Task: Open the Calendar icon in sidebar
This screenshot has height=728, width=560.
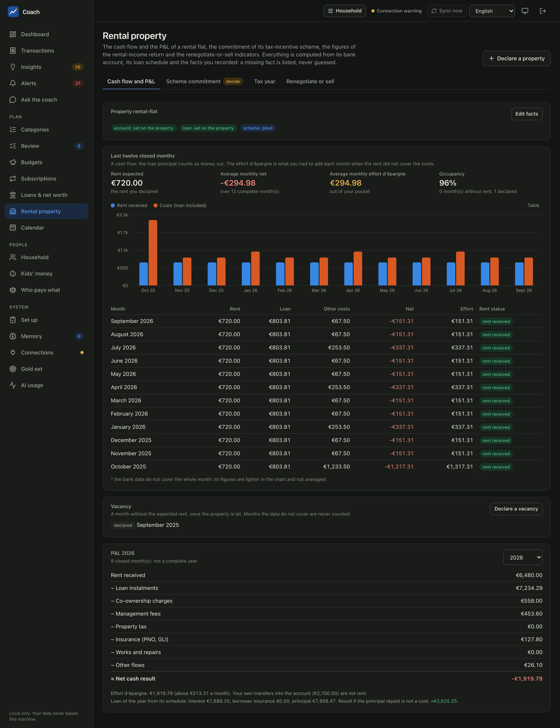Action: pyautogui.click(x=13, y=228)
